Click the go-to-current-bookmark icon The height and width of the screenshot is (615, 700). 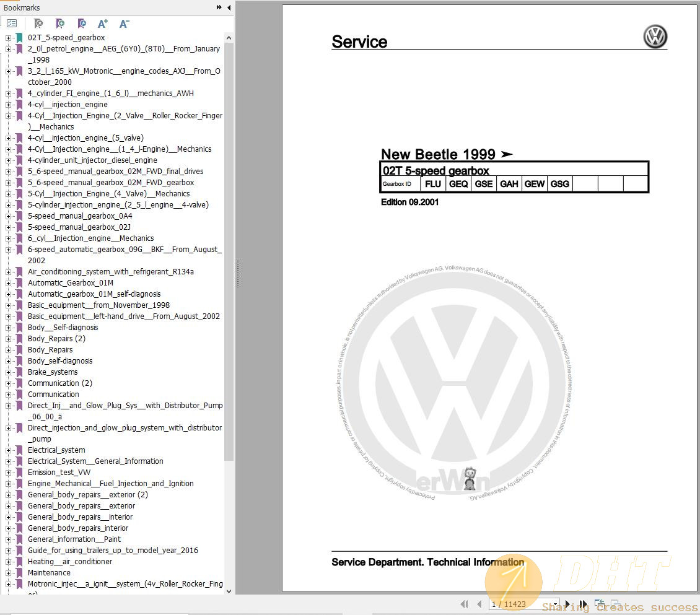pyautogui.click(x=81, y=23)
